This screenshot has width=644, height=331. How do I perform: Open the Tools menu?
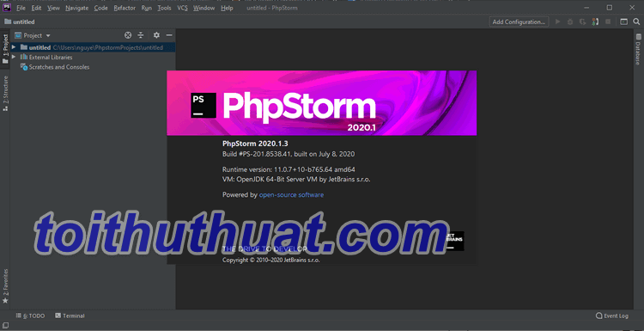point(164,8)
